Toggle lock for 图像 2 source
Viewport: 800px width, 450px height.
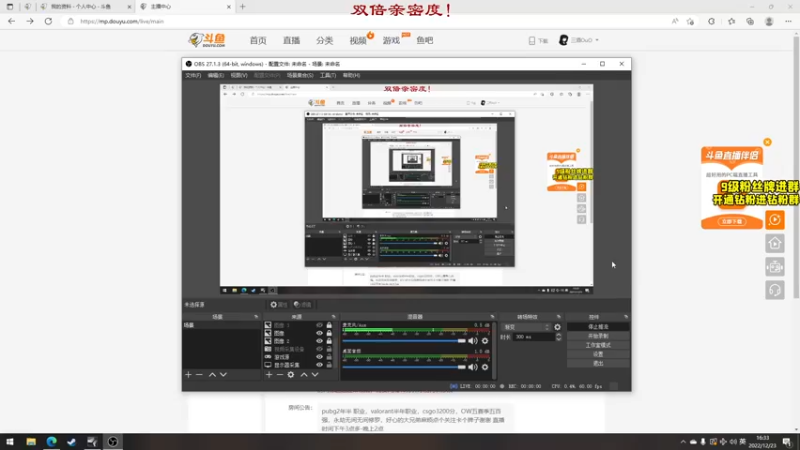(x=329, y=341)
